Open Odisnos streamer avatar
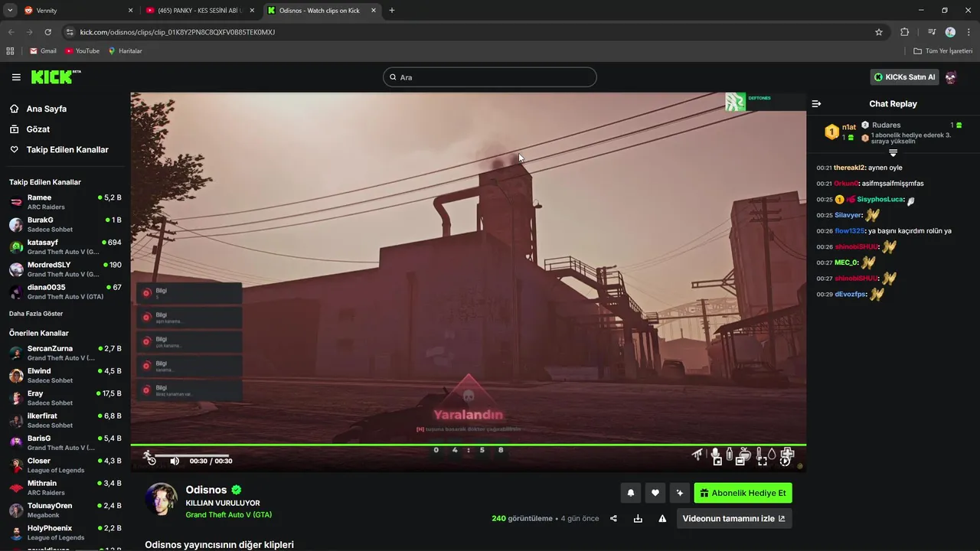 162,499
